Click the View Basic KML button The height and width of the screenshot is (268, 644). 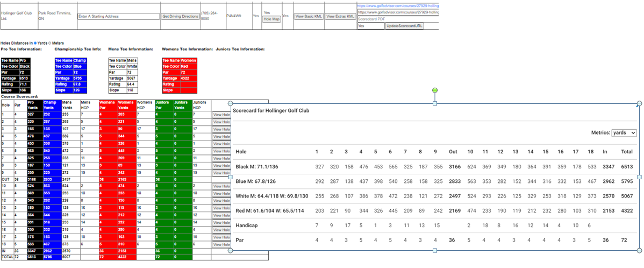(x=309, y=17)
